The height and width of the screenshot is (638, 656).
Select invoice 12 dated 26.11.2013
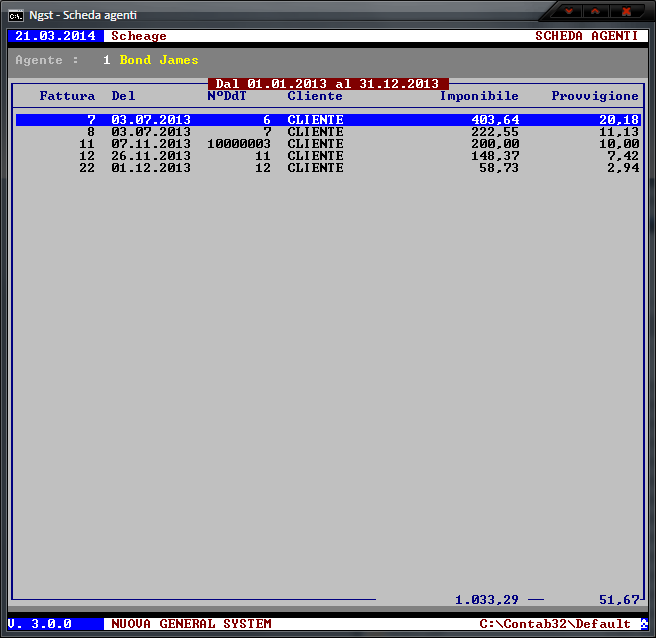[x=327, y=156]
